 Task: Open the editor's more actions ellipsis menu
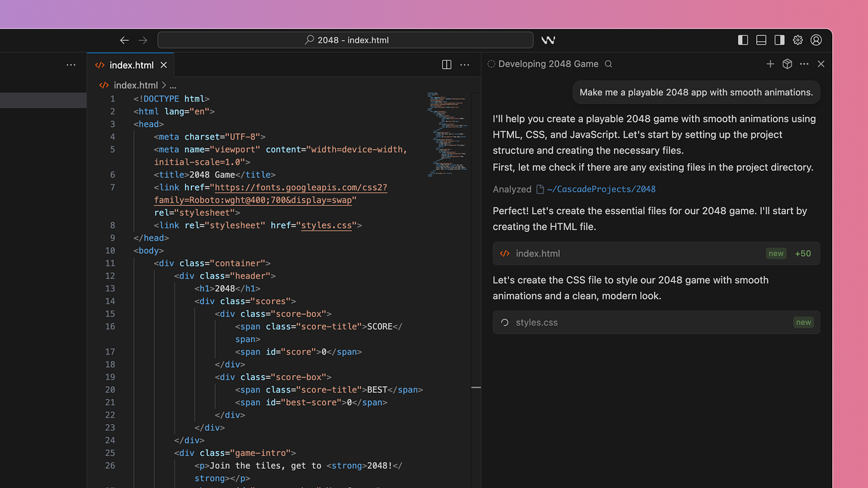tap(464, 64)
